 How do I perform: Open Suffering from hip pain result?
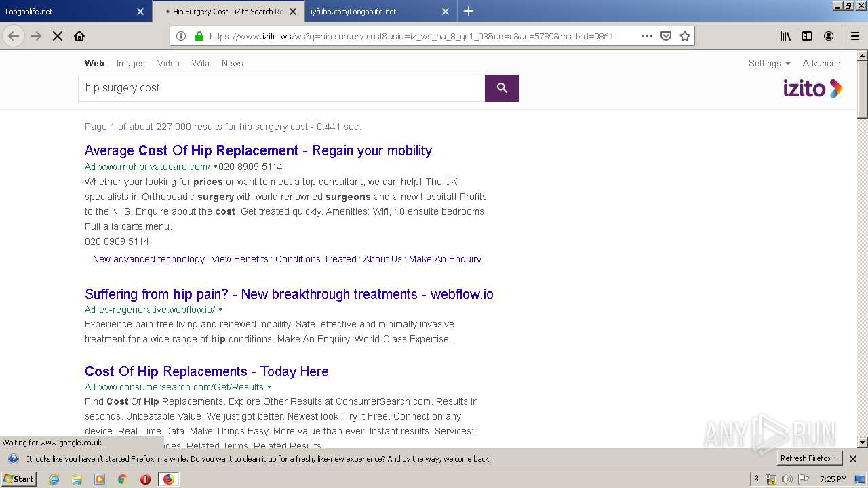click(x=289, y=294)
